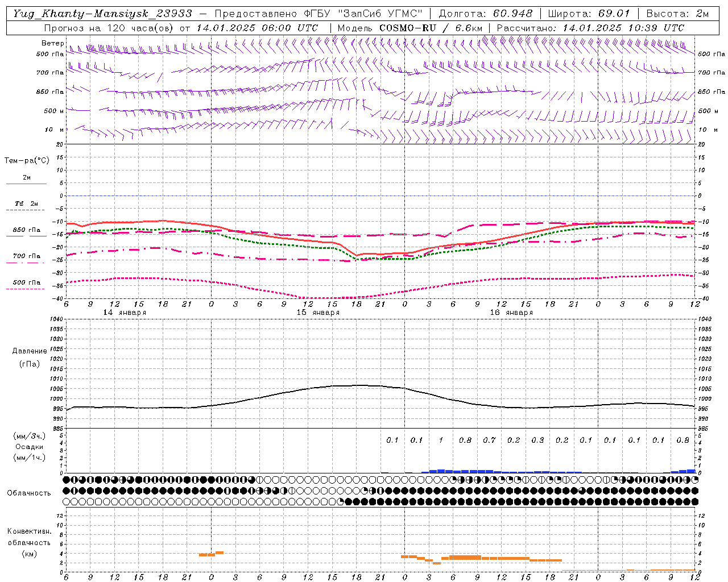Click the Долгота: 60.948 header field
Image resolution: width=728 pixels, height=582 pixels.
pos(486,14)
